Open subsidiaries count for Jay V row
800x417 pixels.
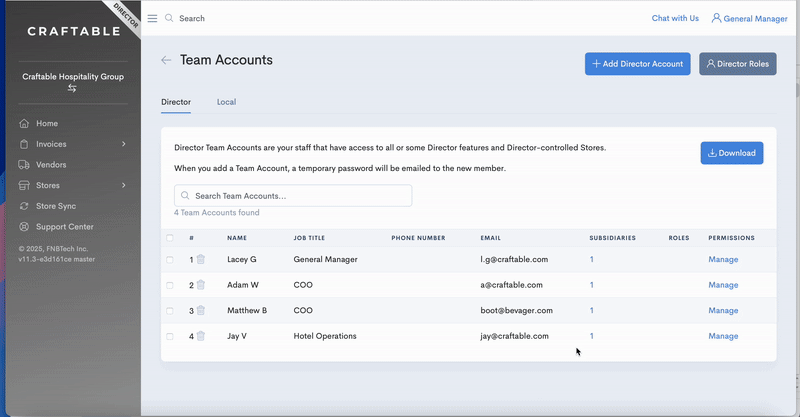[592, 336]
